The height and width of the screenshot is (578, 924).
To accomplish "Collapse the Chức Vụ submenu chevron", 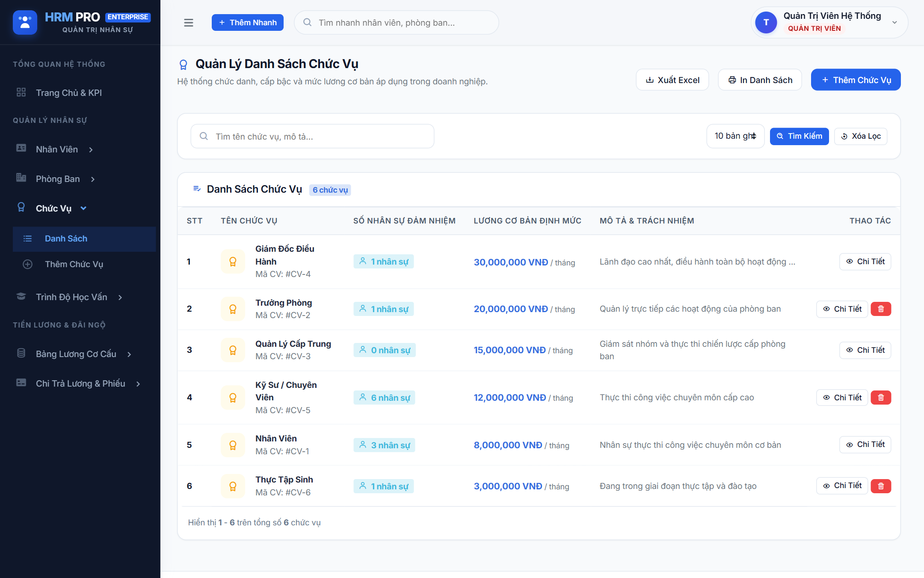I will click(x=83, y=209).
